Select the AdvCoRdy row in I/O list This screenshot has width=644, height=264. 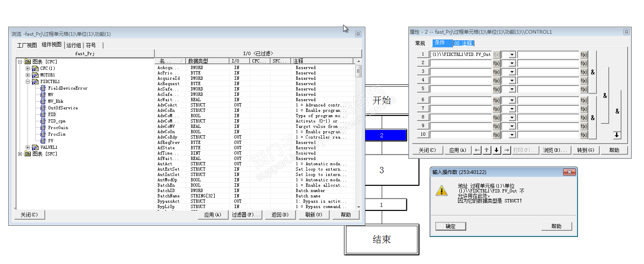click(254, 137)
